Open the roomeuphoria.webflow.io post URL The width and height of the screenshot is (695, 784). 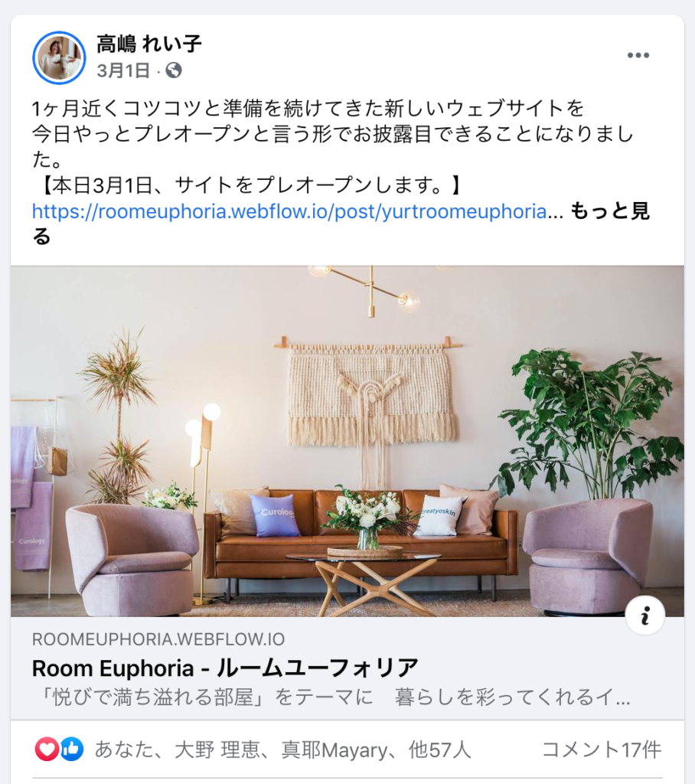click(x=289, y=211)
